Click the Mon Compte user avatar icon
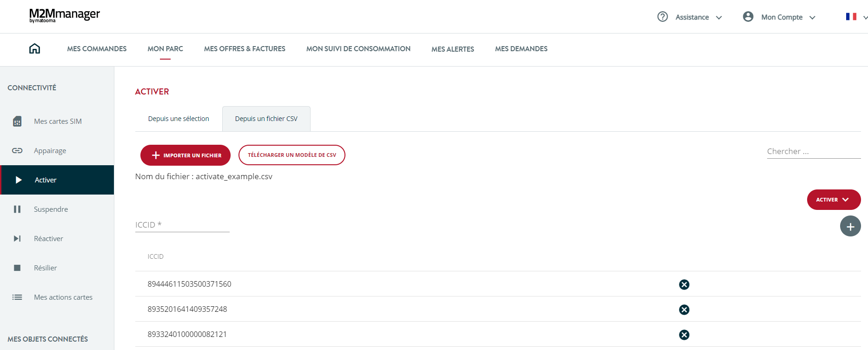This screenshot has height=350, width=868. coord(748,17)
